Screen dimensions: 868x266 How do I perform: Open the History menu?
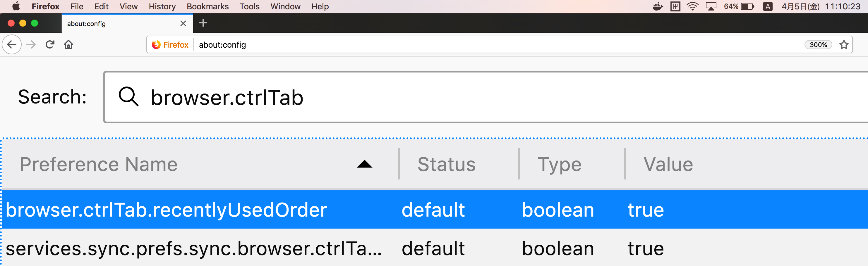pyautogui.click(x=162, y=6)
